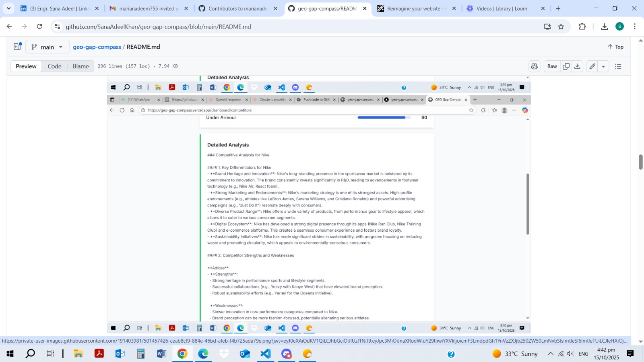Switch to the Blame tab
This screenshot has height=362, width=644.
[80, 66]
